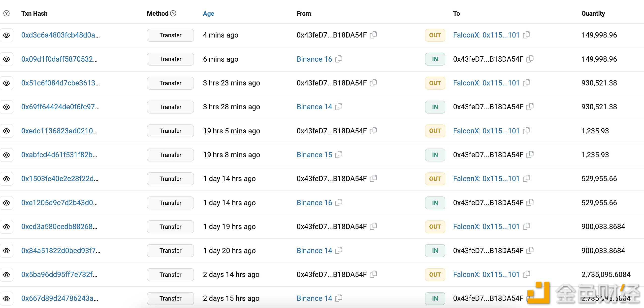Select quantity 1,235.93 in 19 hrs 8 mins row
The width and height of the screenshot is (644, 308).
[x=595, y=155]
